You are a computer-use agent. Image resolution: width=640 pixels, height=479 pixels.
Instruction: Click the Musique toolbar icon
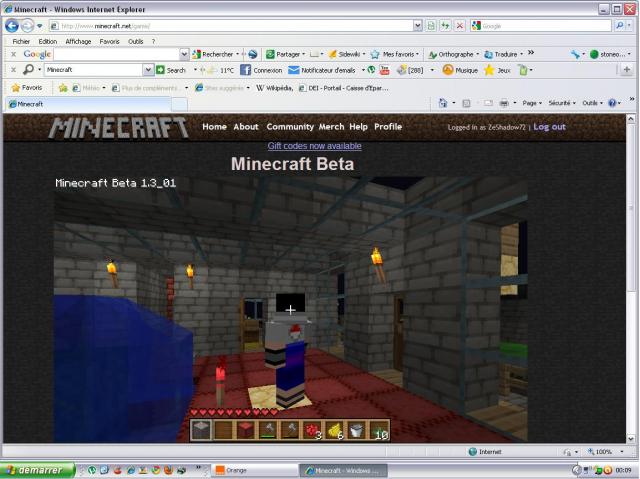[448, 70]
